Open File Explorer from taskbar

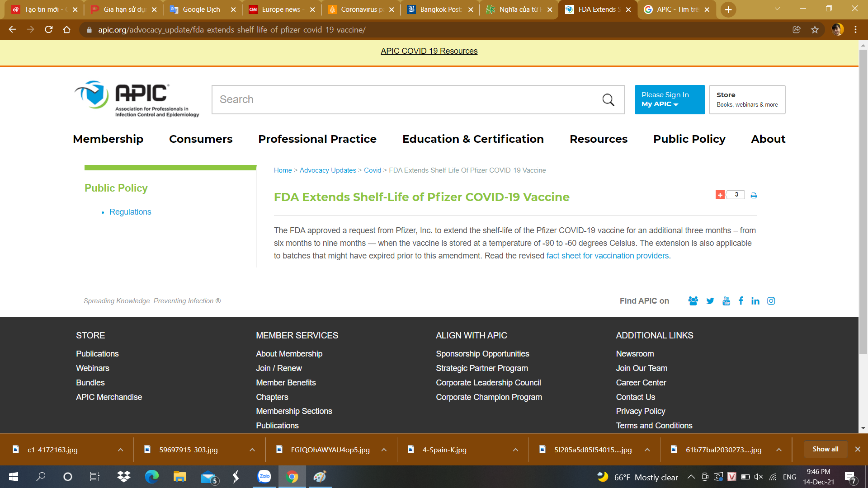coord(179,477)
